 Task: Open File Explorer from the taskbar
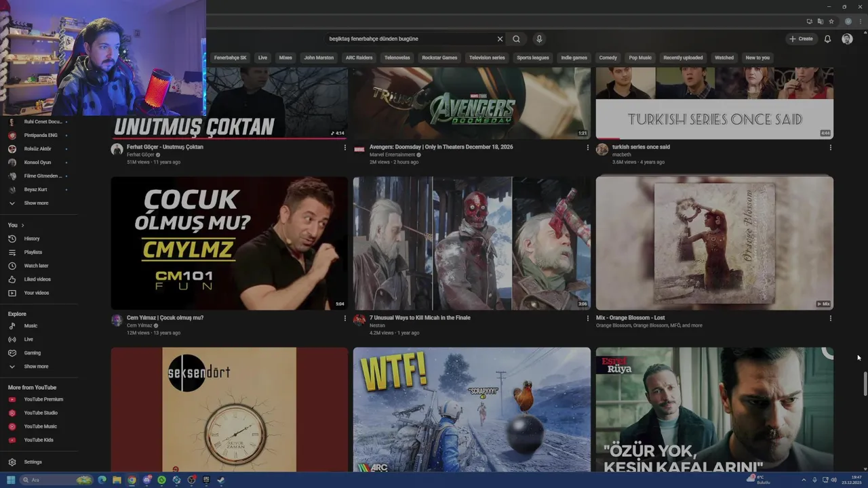point(117,480)
